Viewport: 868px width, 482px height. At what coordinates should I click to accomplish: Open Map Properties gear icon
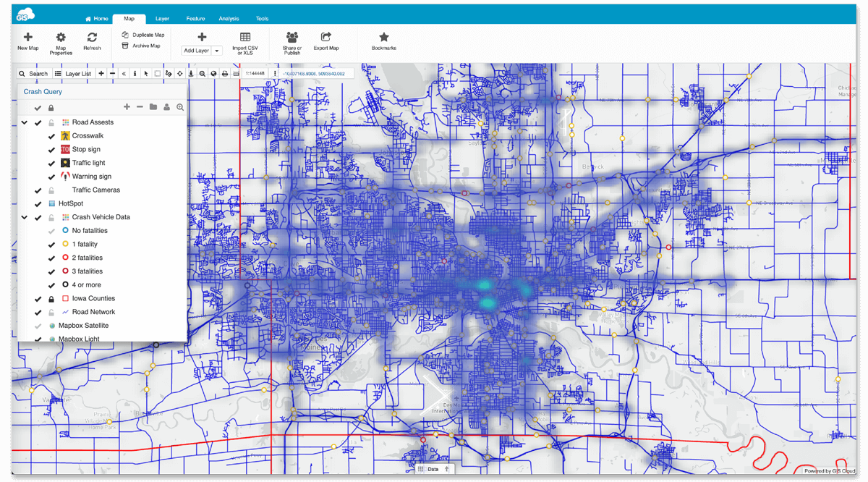click(61, 38)
